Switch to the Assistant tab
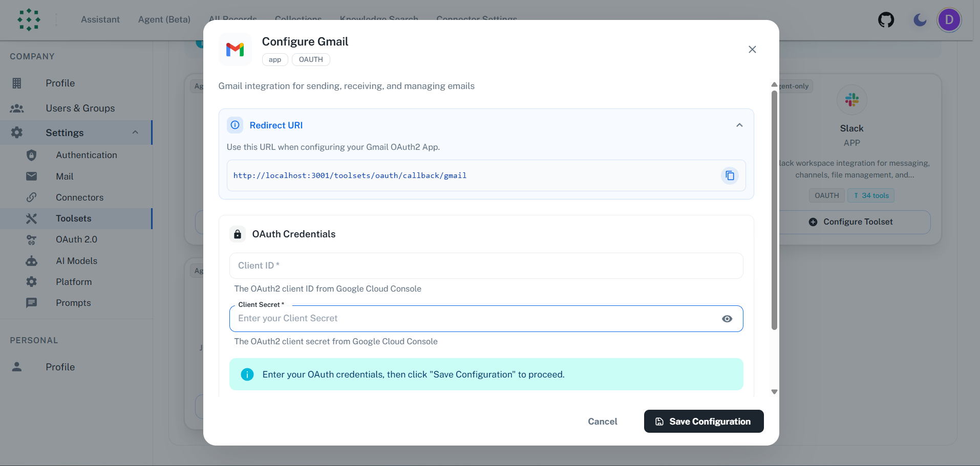Viewport: 980px width, 466px height. (x=100, y=19)
